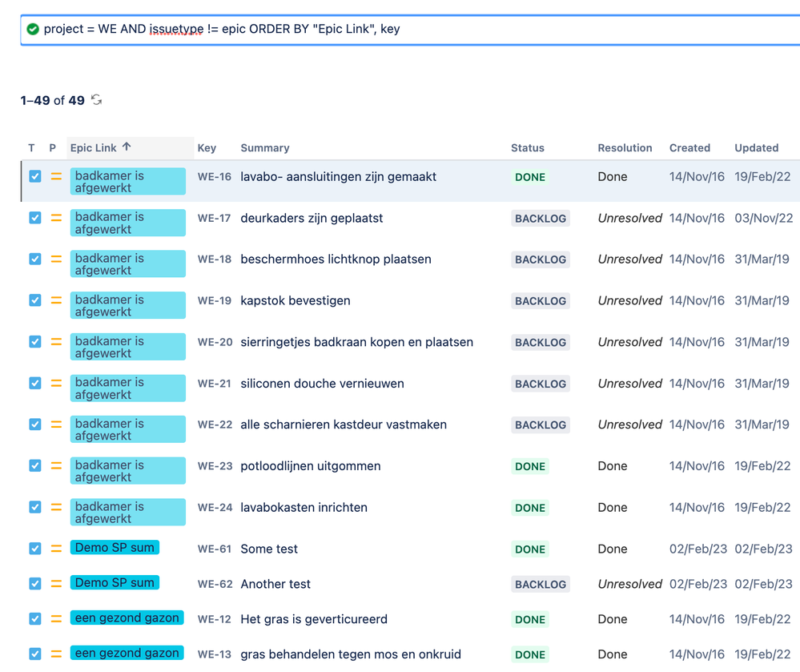Click the refresh results icon
The width and height of the screenshot is (800, 672).
point(97,100)
